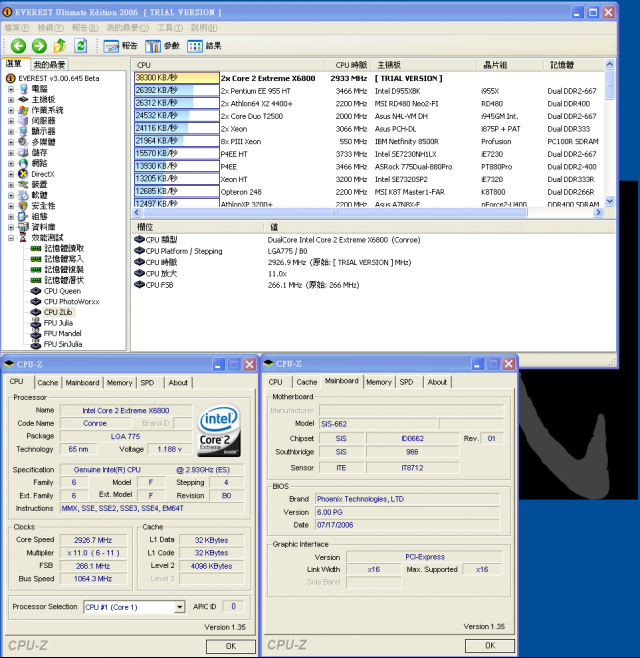Select the 伺服器 server tree icon
The width and height of the screenshot is (640, 658).
(x=24, y=121)
